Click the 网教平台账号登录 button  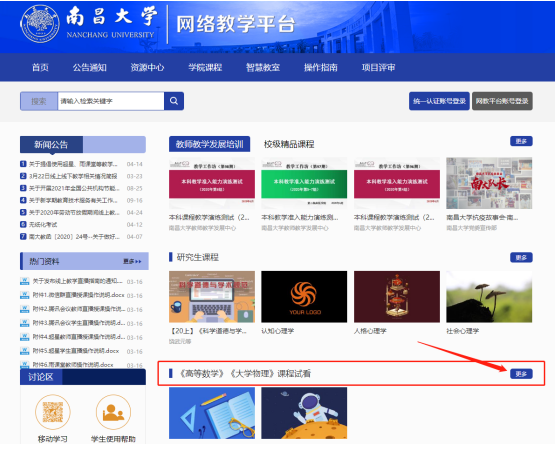pyautogui.click(x=502, y=101)
